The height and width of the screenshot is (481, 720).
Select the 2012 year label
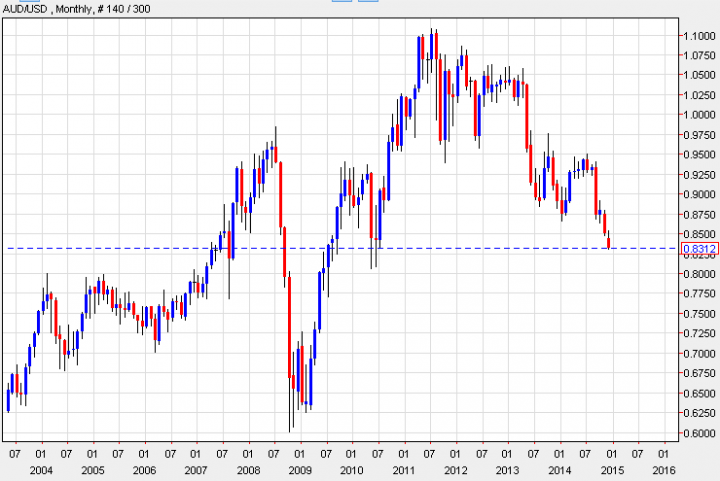(x=456, y=470)
